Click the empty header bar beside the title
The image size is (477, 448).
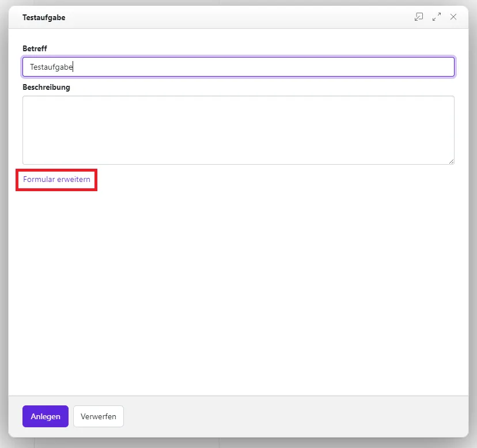point(230,17)
